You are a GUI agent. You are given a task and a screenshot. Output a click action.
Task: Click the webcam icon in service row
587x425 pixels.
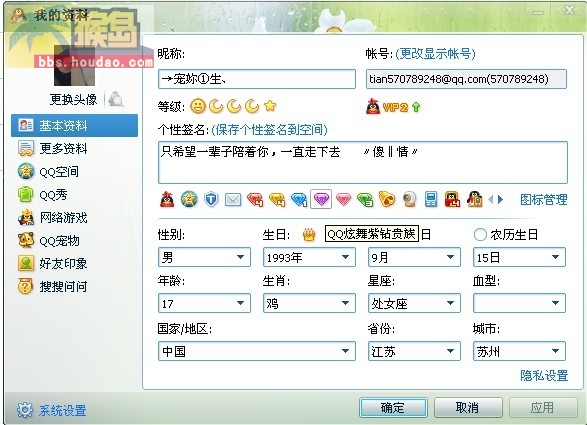point(409,199)
